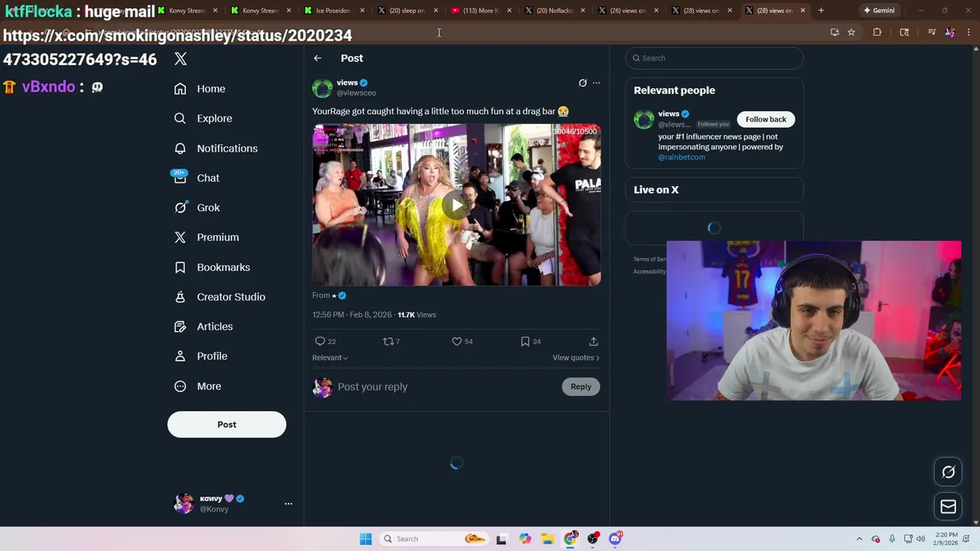980x551 pixels.
Task: Open Notifications in the sidebar
Action: tap(216, 148)
